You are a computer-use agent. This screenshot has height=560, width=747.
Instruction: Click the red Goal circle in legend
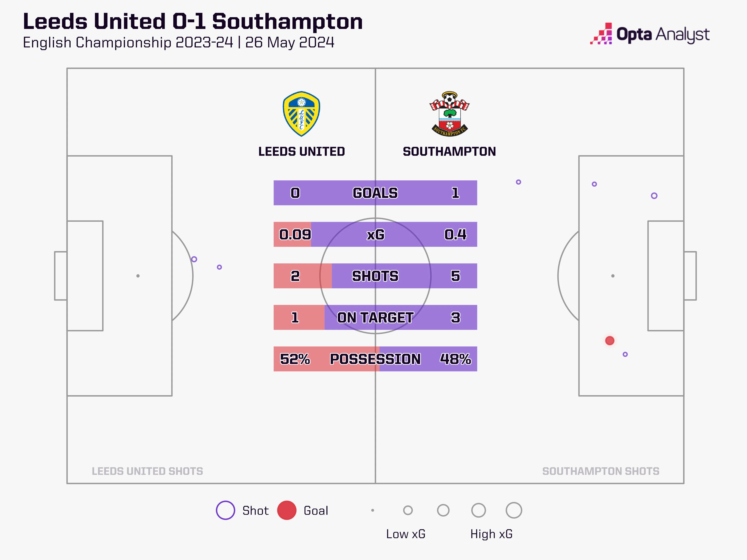click(x=286, y=510)
